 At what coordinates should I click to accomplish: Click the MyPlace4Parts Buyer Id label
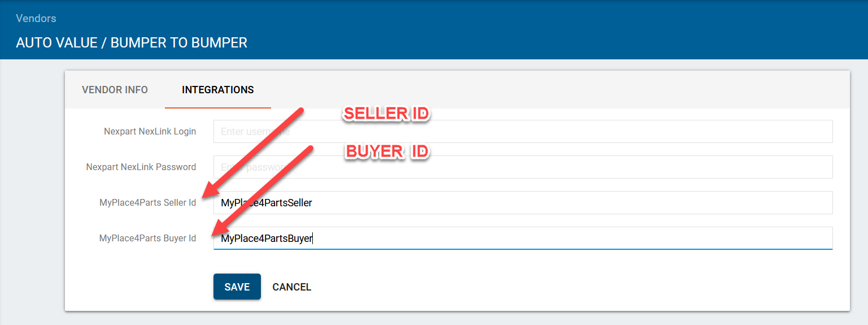point(147,239)
